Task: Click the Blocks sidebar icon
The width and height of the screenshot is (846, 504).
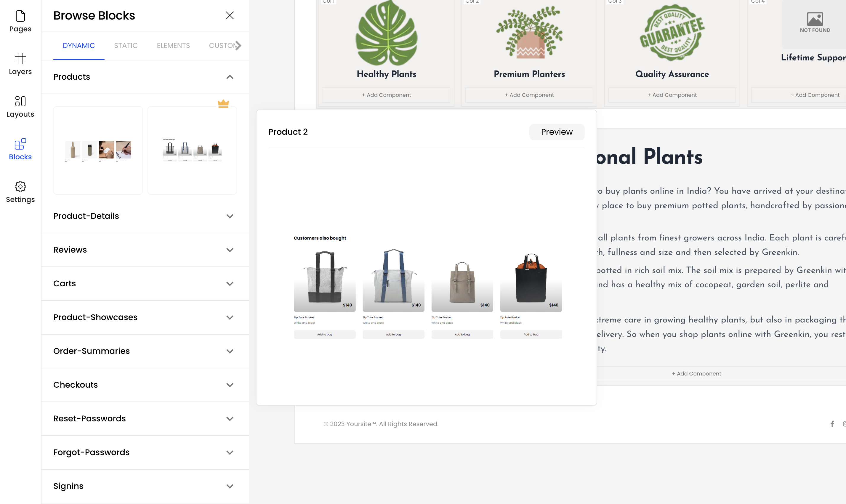Action: (20, 149)
